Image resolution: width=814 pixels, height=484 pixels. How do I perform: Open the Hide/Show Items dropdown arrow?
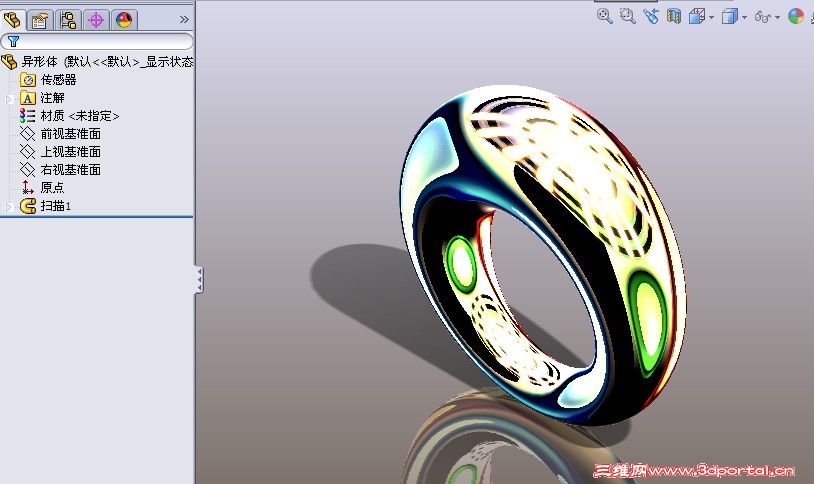777,18
